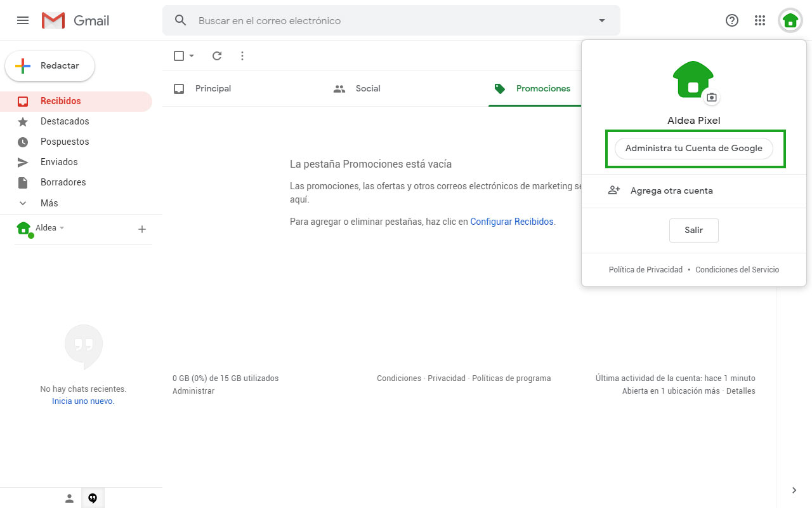Click the Configurar Recibidos link
Image resolution: width=812 pixels, height=508 pixels.
coord(512,222)
